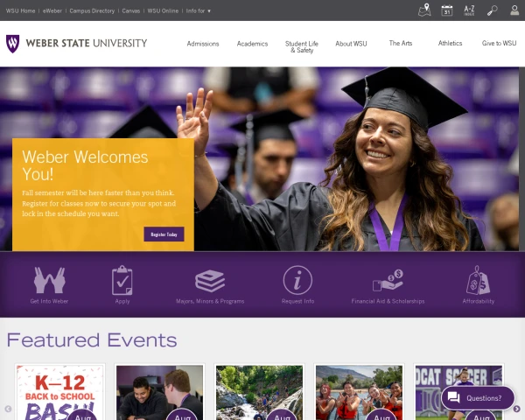The image size is (525, 420).
Task: Open the Give to WSU menu
Action: [x=499, y=43]
